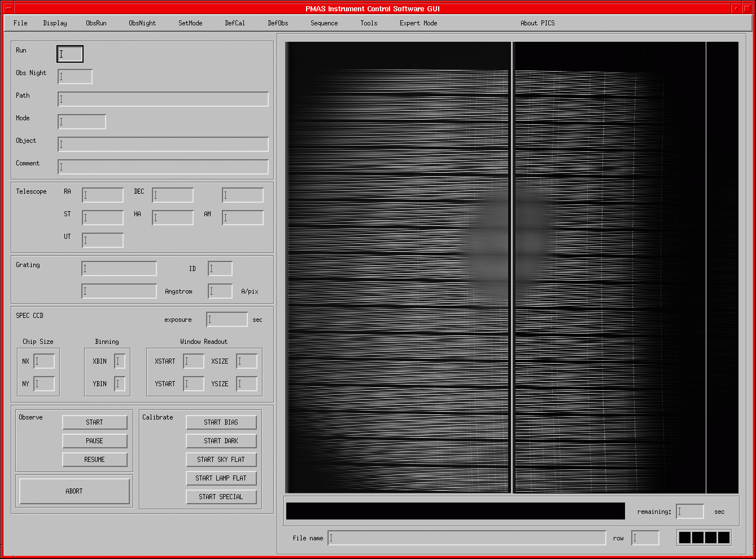Open the File menu
Image resolution: width=756 pixels, height=559 pixels.
(x=20, y=23)
